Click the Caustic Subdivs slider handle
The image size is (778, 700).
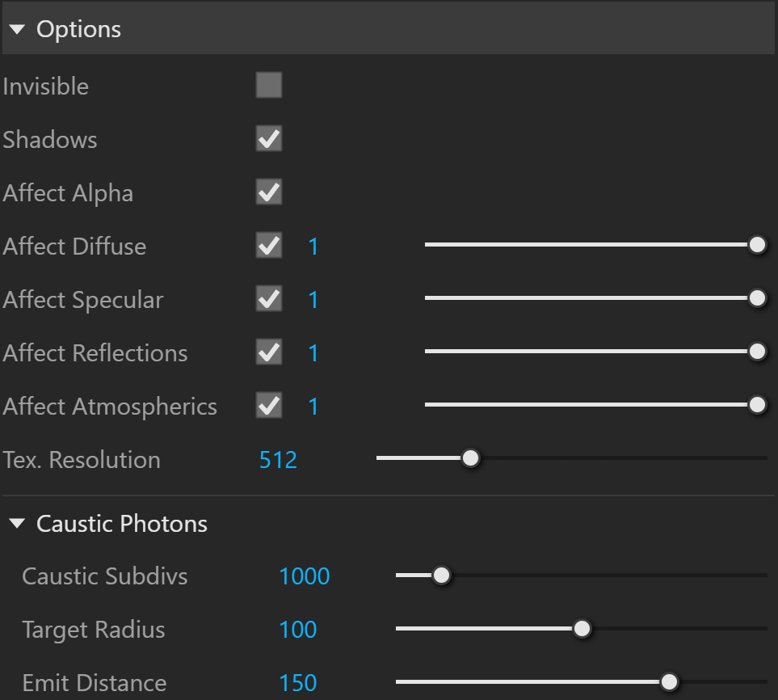(441, 576)
